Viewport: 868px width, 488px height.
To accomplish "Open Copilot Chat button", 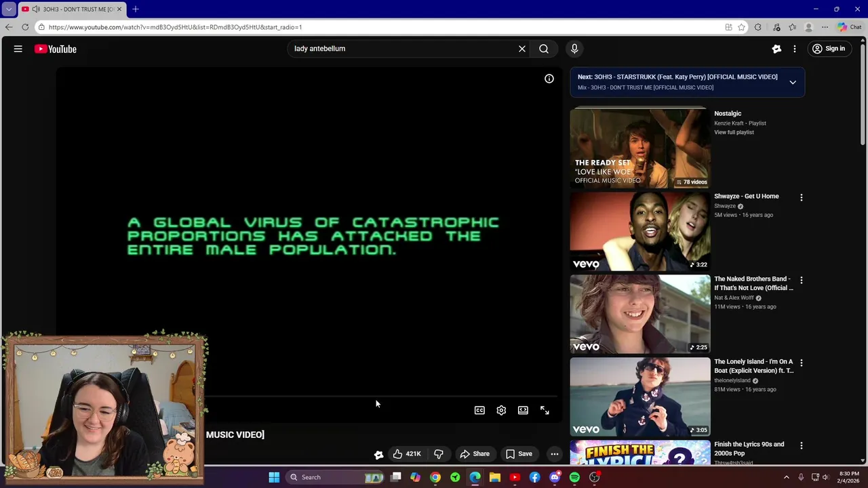I will [849, 27].
